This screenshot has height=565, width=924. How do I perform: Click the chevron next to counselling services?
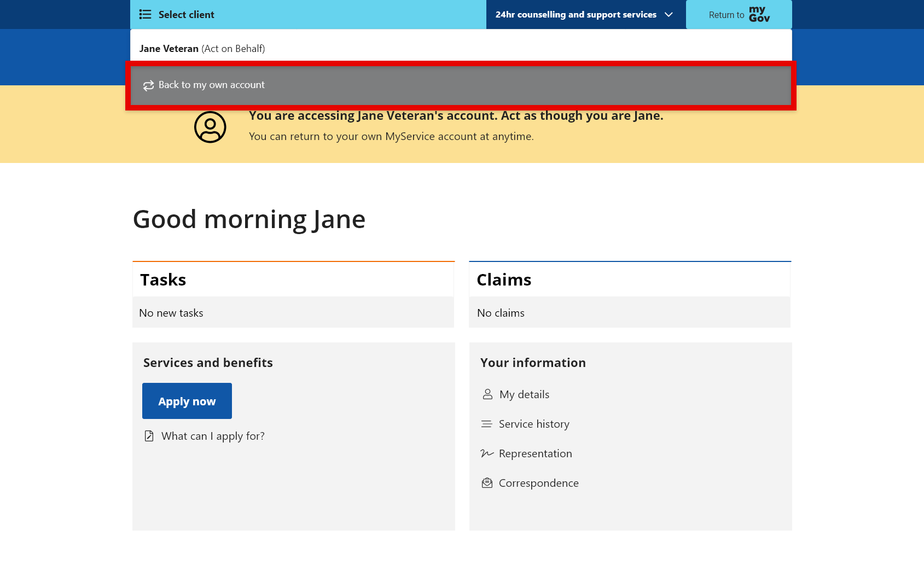pos(669,15)
